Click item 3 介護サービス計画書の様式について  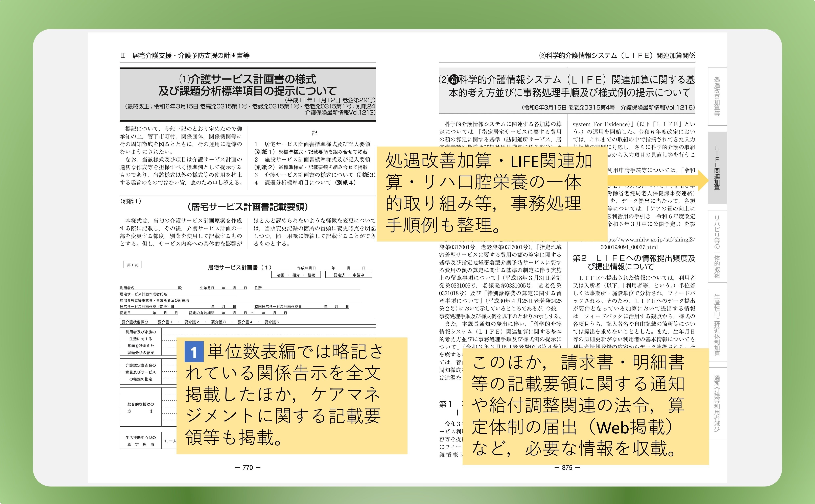tap(315, 175)
